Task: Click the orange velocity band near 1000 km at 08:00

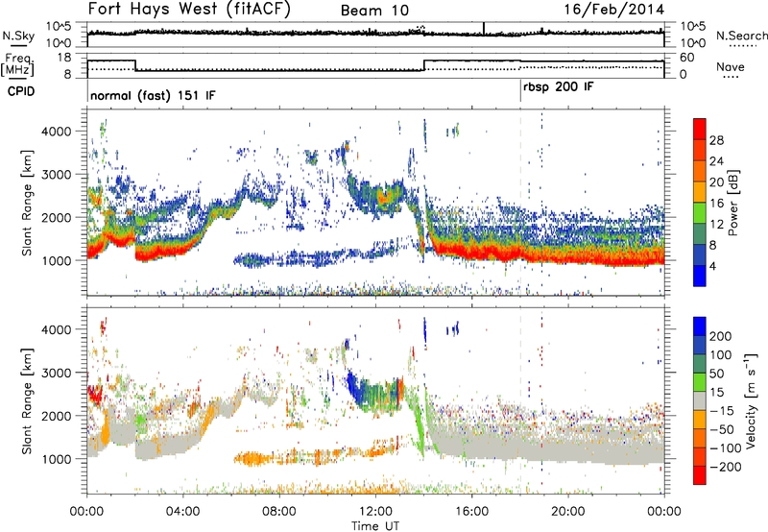Action: click(x=279, y=460)
